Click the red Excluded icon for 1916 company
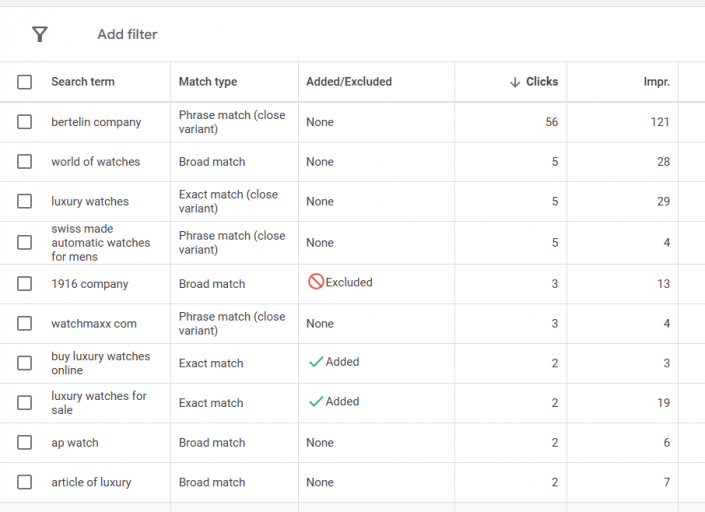This screenshot has height=512, width=705. point(316,283)
